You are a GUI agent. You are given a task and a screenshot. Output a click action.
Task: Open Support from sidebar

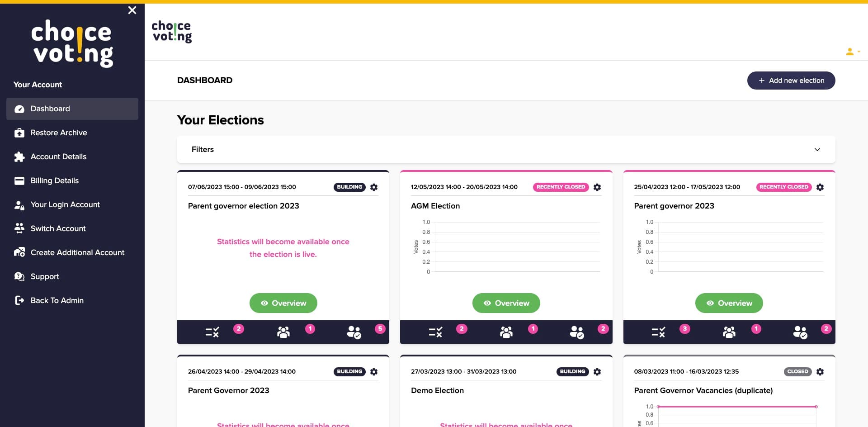(72, 276)
